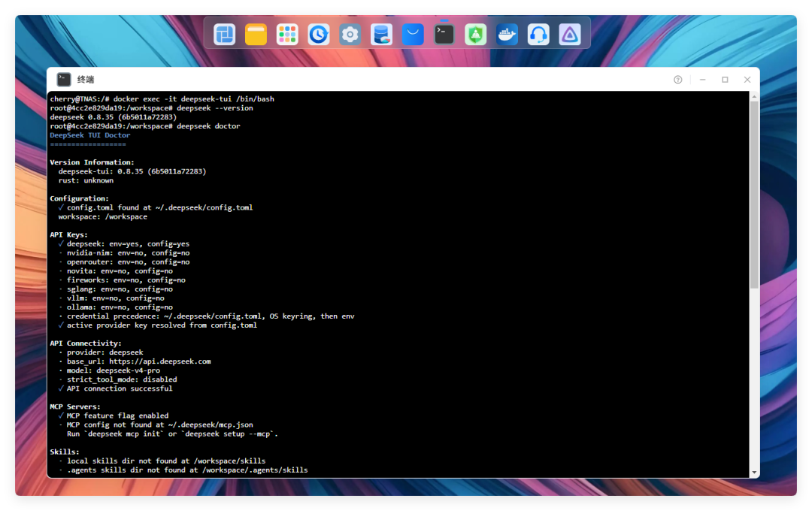Maximize the terminal window

[x=725, y=80]
